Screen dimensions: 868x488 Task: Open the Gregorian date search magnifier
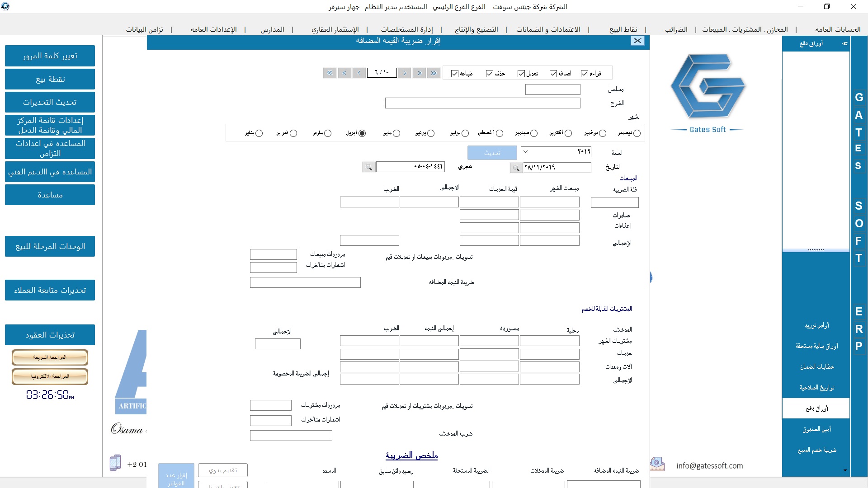(516, 168)
